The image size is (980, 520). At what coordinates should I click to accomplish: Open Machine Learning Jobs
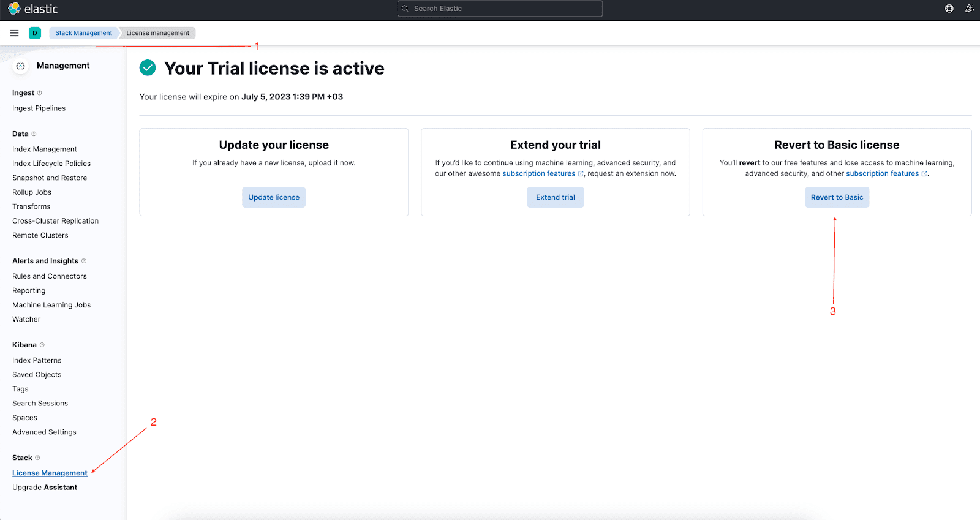pos(51,305)
